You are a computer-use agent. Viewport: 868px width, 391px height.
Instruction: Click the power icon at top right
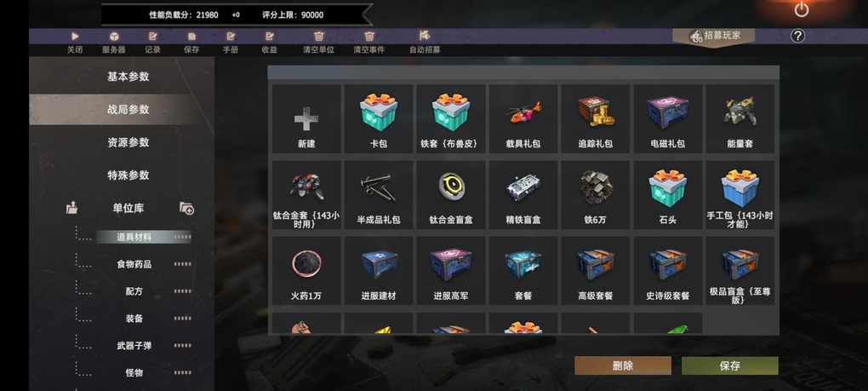point(801,10)
